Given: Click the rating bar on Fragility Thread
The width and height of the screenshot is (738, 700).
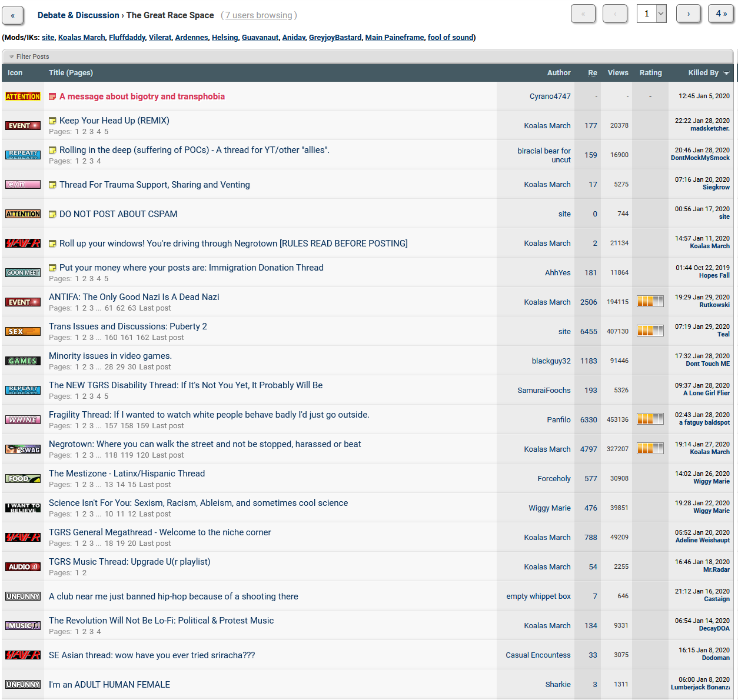Looking at the screenshot, I should click(x=650, y=419).
